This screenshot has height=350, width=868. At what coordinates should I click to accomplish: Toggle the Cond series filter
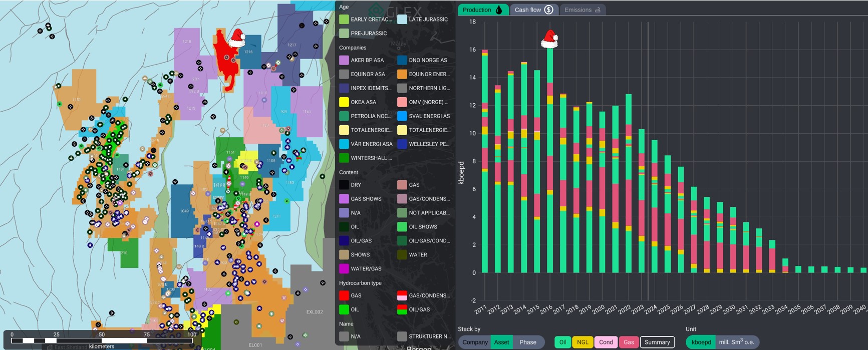[x=606, y=342]
